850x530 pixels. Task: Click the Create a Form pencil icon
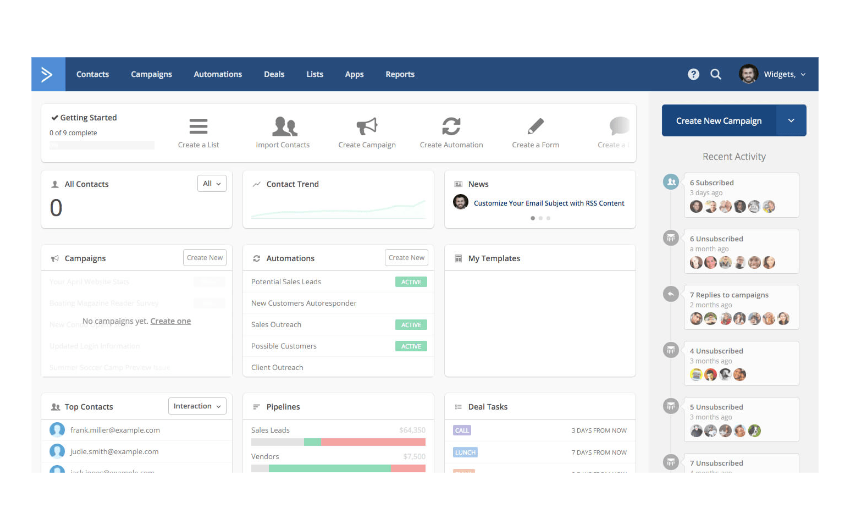[x=536, y=126]
